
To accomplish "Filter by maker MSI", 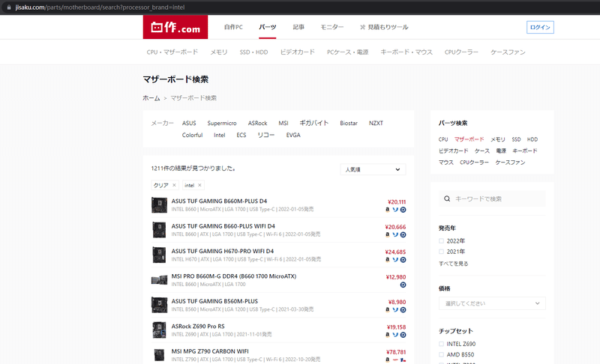I will (283, 123).
